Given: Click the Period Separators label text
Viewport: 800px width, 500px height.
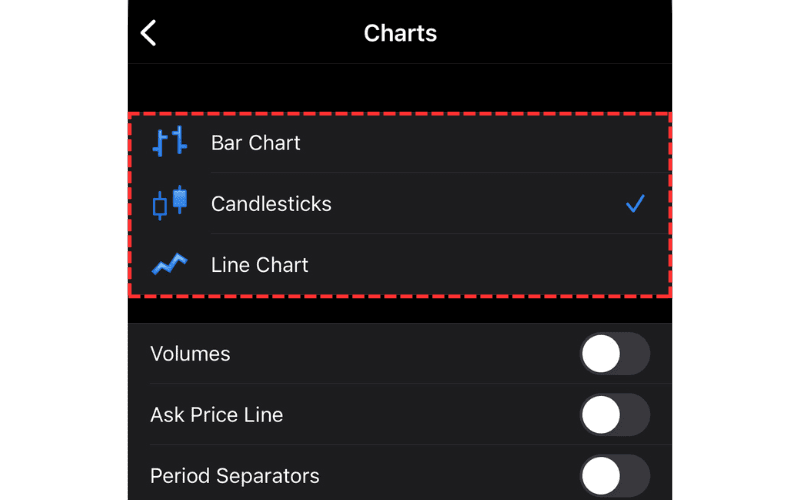Looking at the screenshot, I should (235, 476).
